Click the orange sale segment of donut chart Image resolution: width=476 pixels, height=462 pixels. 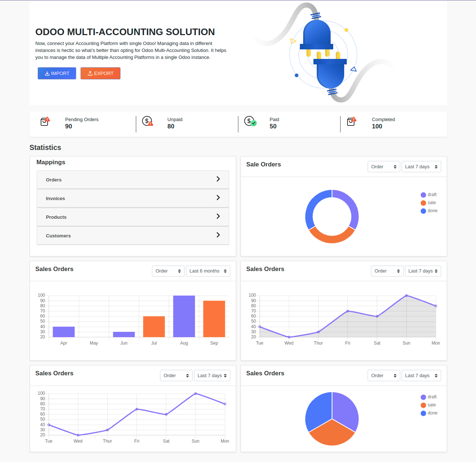click(332, 238)
